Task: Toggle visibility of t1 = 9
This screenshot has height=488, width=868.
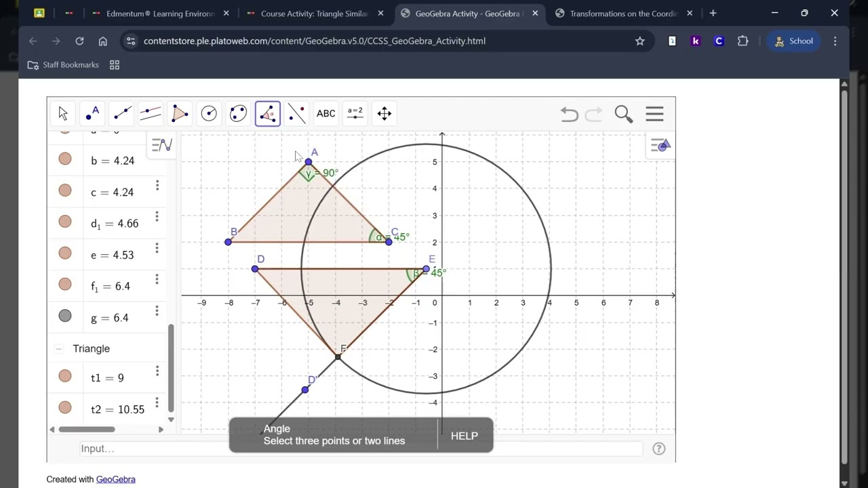Action: [65, 375]
